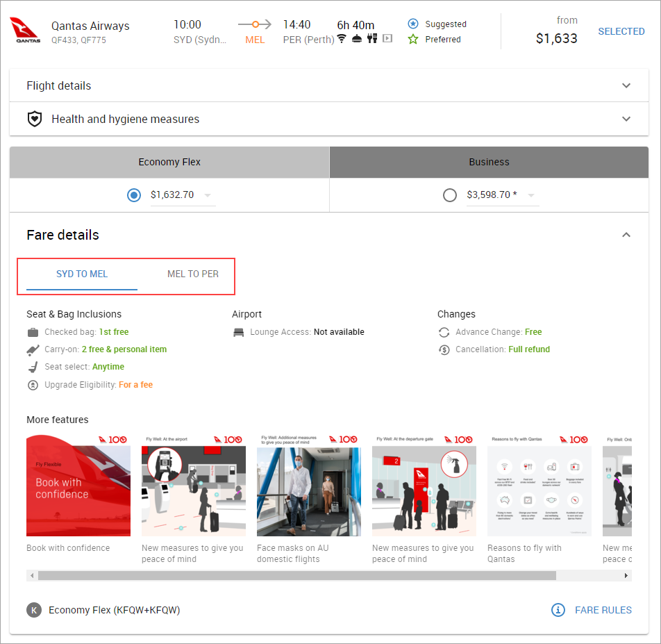
Task: Click the cancellation refund icon
Action: (x=444, y=349)
